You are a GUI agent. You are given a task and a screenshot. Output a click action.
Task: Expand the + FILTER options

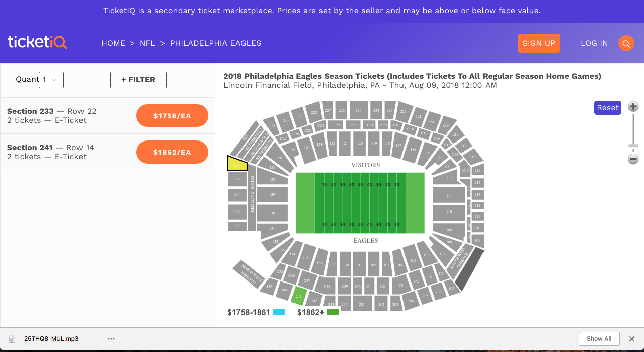138,80
